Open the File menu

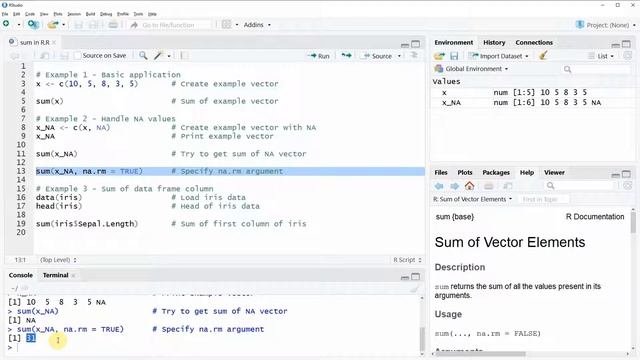coord(5,14)
